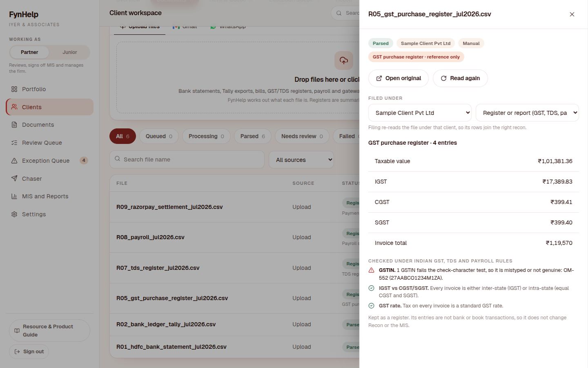The height and width of the screenshot is (368, 588).
Task: Click the Chaser paper-plane icon
Action: [x=14, y=179]
